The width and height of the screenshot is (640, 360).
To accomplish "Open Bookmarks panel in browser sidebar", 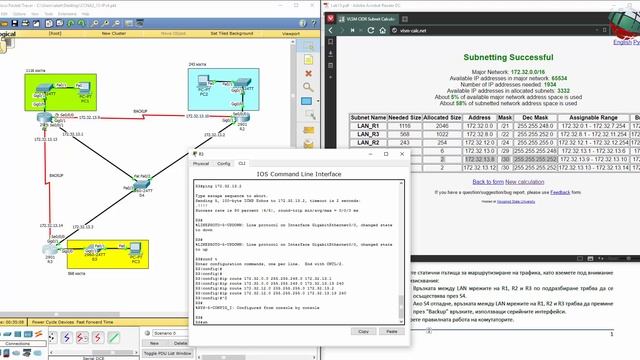I will (331, 42).
